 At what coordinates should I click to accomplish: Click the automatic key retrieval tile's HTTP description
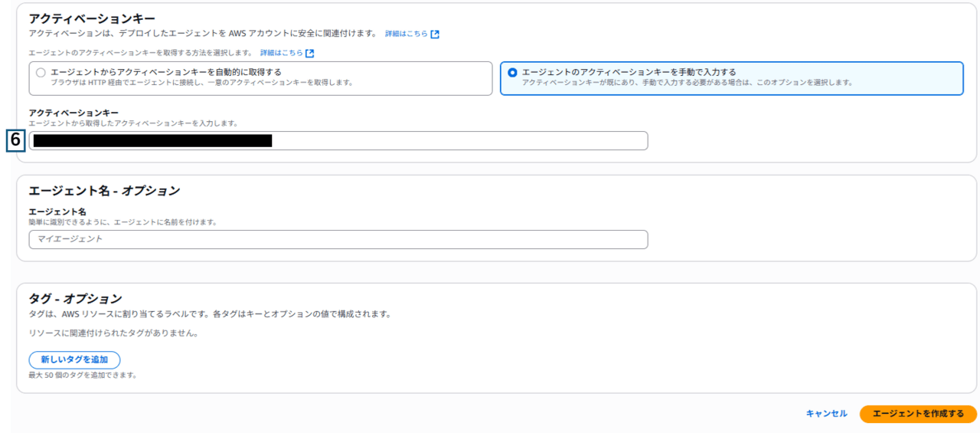tap(202, 83)
